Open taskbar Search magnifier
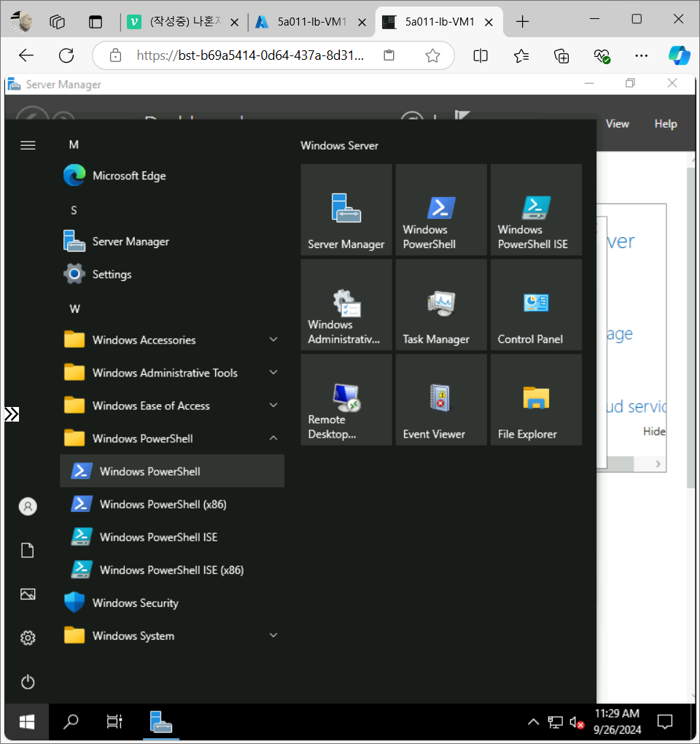This screenshot has height=744, width=700. point(71,722)
